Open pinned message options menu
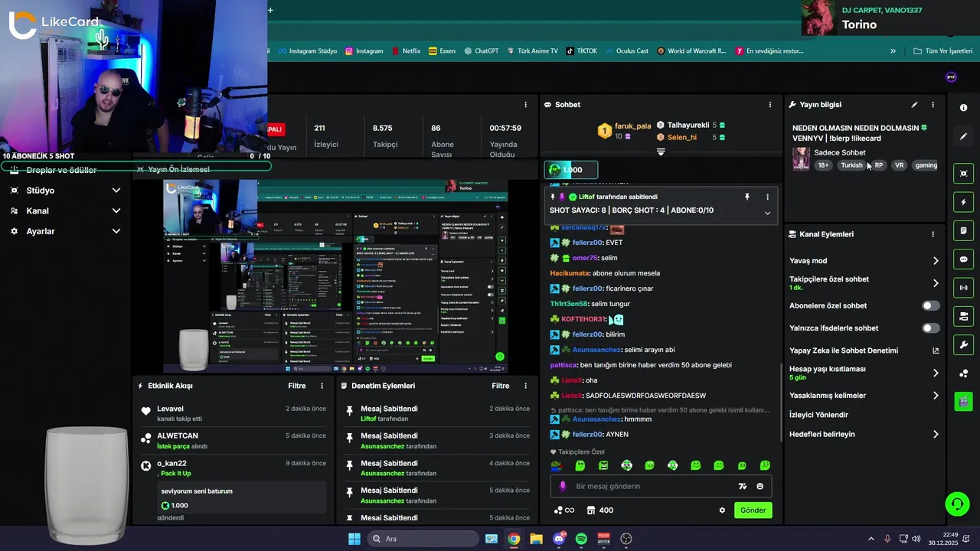The height and width of the screenshot is (551, 980). (x=767, y=197)
